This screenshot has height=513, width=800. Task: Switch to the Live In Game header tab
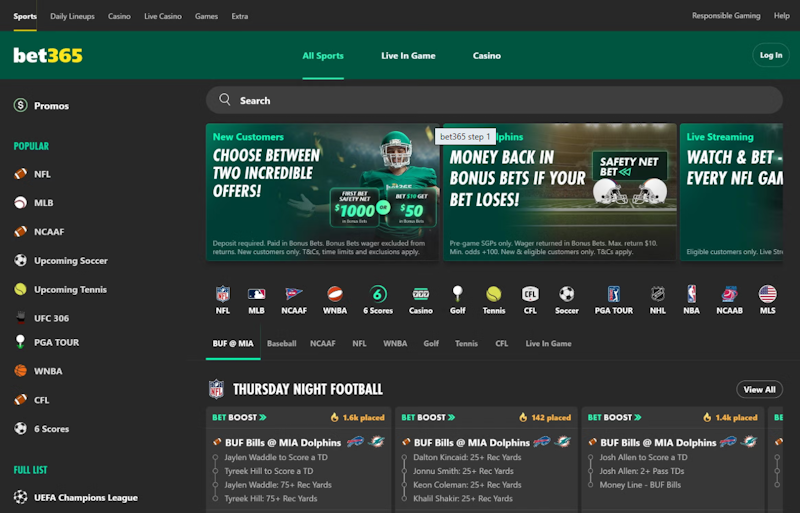coord(408,56)
